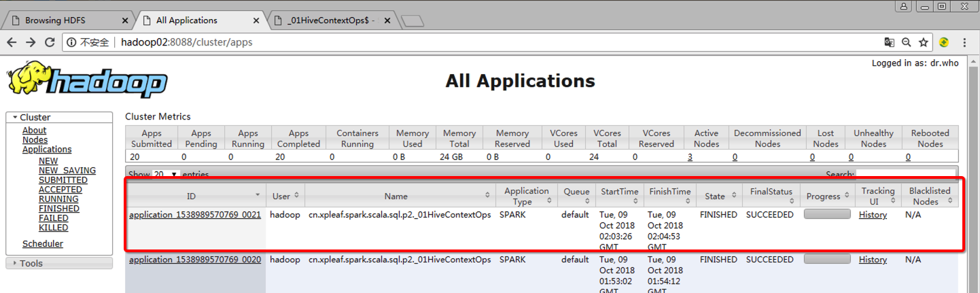Viewport: 980px width, 293px height.
Task: Open the Chrome three-dot menu
Action: [x=965, y=42]
